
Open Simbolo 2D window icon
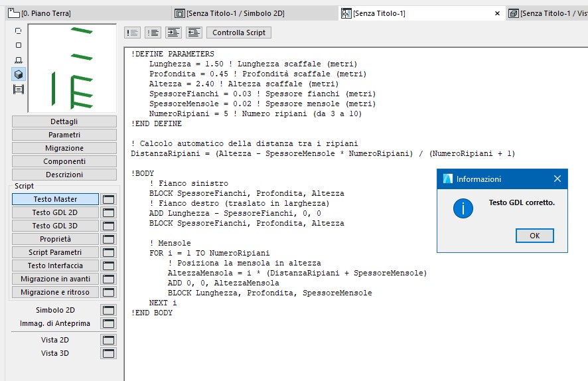point(108,310)
